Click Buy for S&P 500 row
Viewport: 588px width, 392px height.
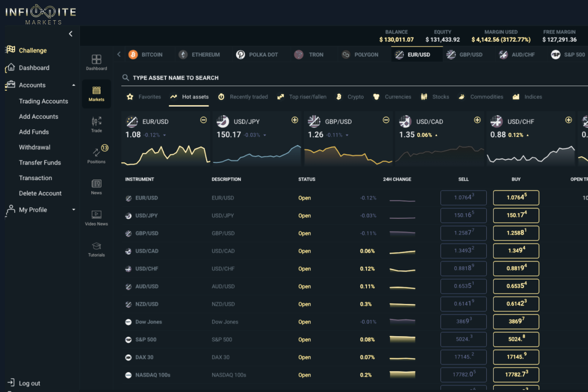click(516, 340)
